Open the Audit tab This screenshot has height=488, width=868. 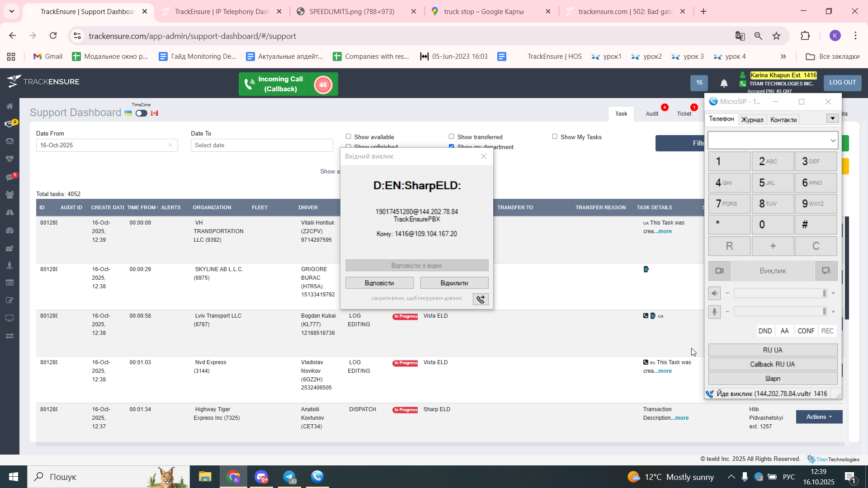tap(652, 114)
